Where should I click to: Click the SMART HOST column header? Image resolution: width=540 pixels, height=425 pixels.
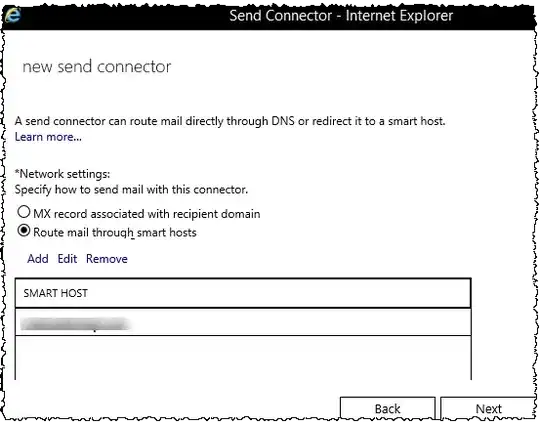pyautogui.click(x=243, y=293)
